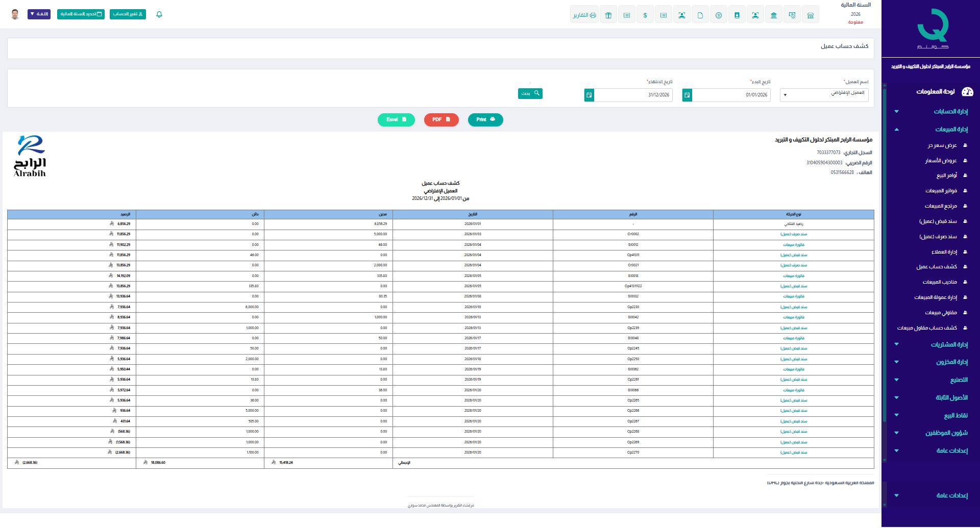Click the blank document toolbar icon
Screen dimensions: 980x528
point(700,15)
